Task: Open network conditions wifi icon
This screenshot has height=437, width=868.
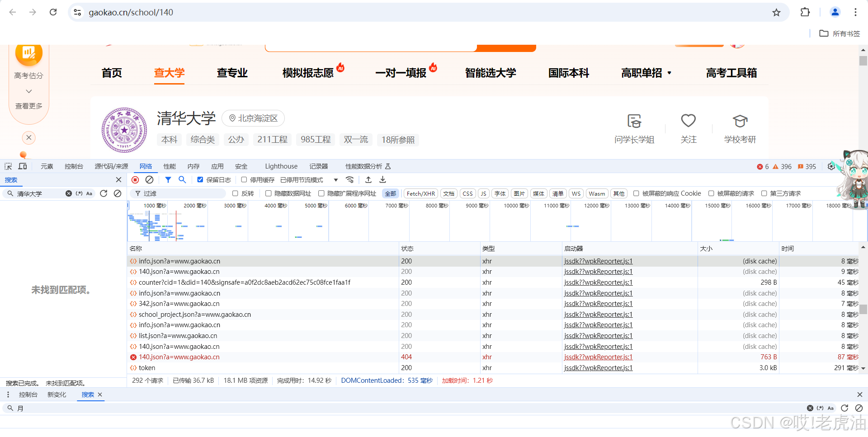Action: [350, 180]
